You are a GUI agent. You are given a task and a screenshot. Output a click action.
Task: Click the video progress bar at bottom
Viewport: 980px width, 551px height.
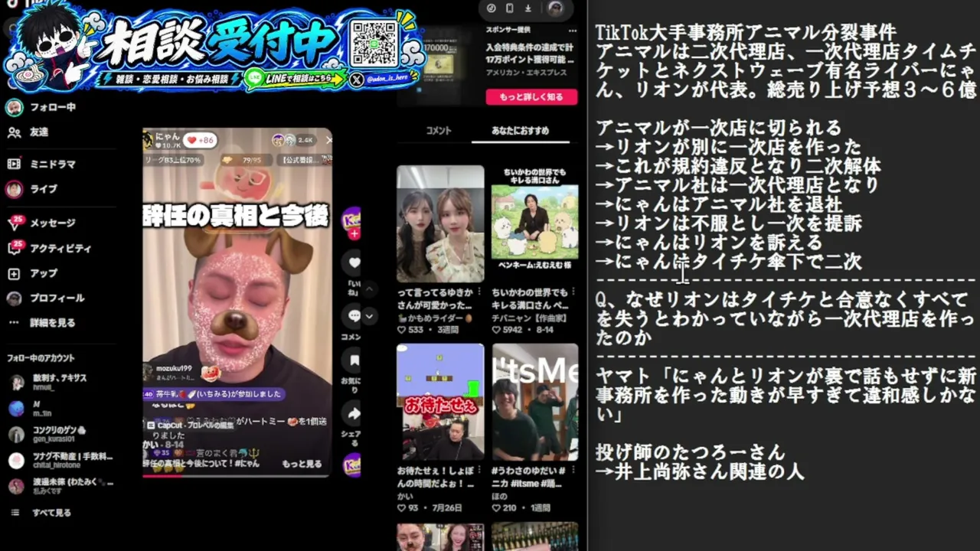coord(237,474)
